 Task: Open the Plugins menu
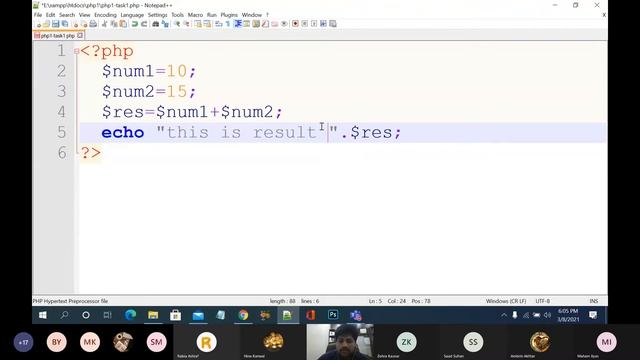click(229, 15)
